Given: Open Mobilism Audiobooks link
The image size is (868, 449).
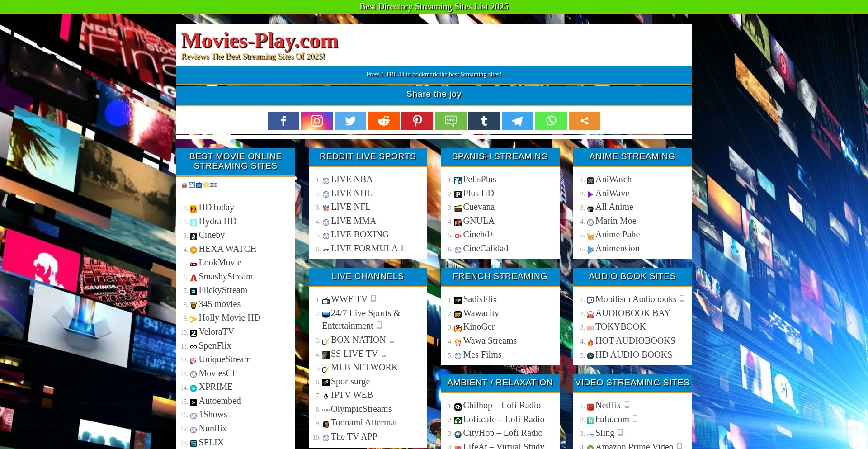Looking at the screenshot, I should pyautogui.click(x=636, y=299).
